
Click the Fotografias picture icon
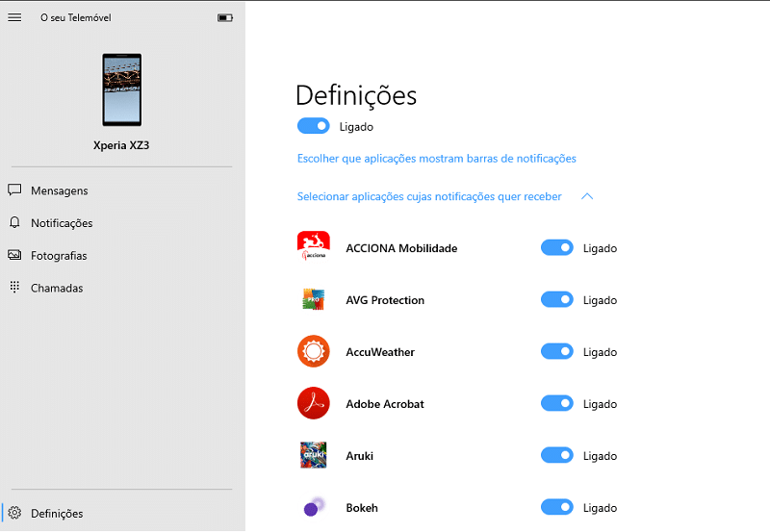click(x=14, y=255)
